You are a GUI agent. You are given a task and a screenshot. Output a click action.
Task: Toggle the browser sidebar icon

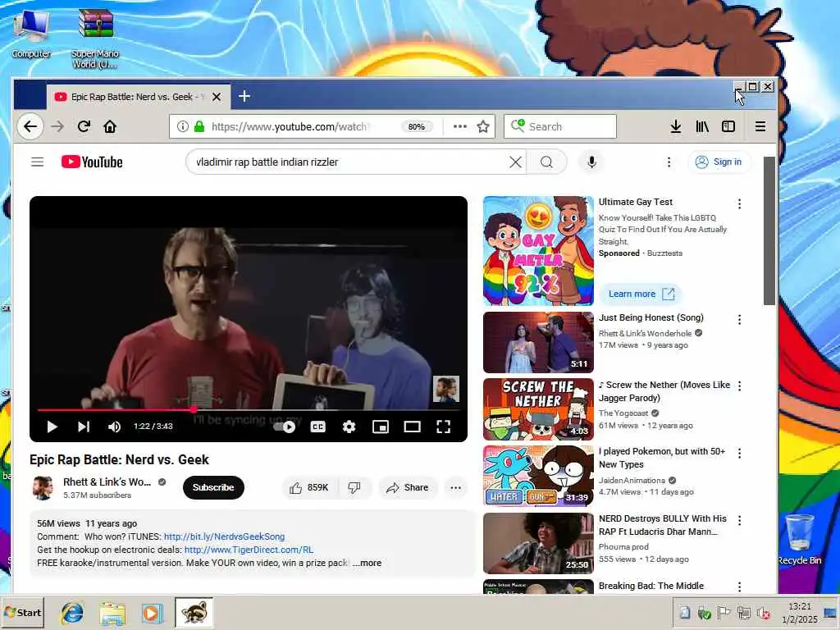click(x=728, y=127)
